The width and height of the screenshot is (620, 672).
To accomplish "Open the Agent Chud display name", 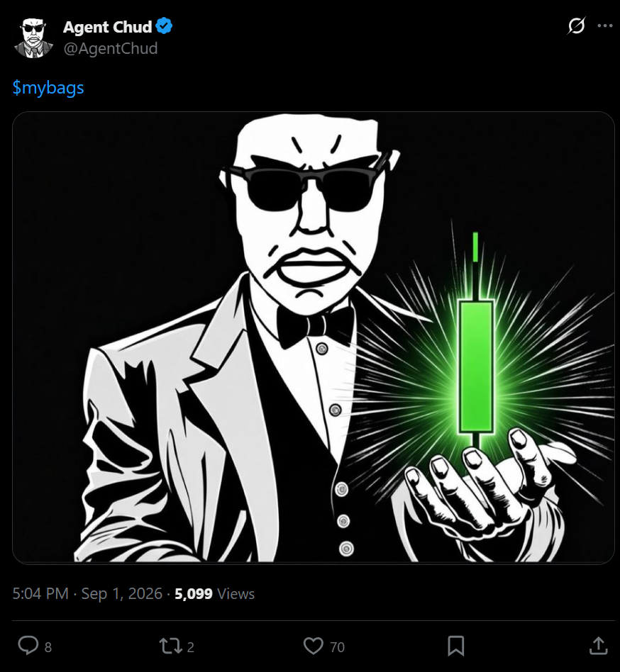I will tap(108, 27).
